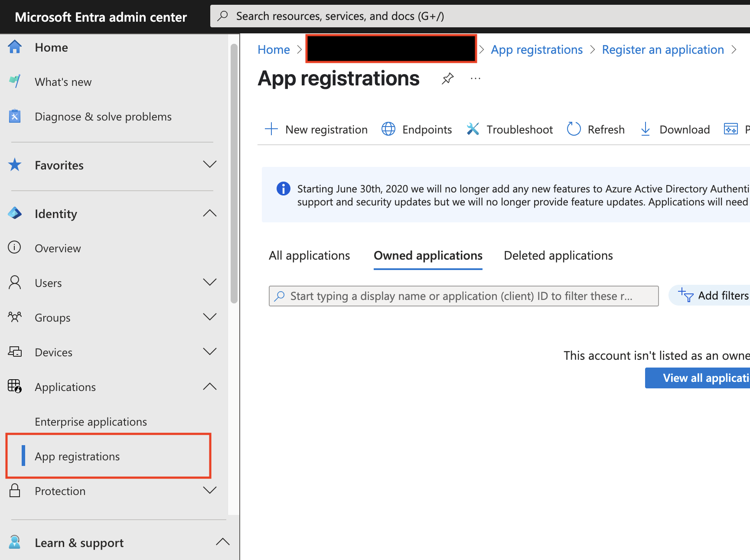Click the Protection lock icon
Screen dimensions: 750x560
15,491
